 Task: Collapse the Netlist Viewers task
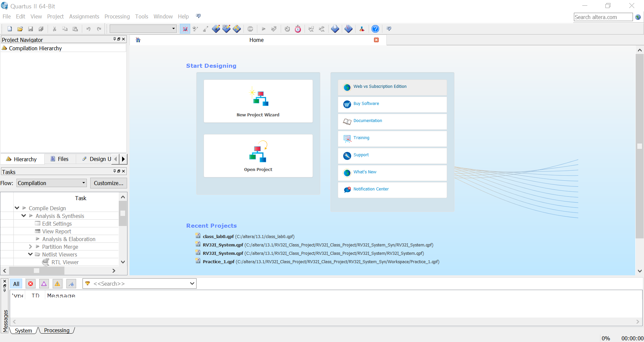[x=31, y=254]
